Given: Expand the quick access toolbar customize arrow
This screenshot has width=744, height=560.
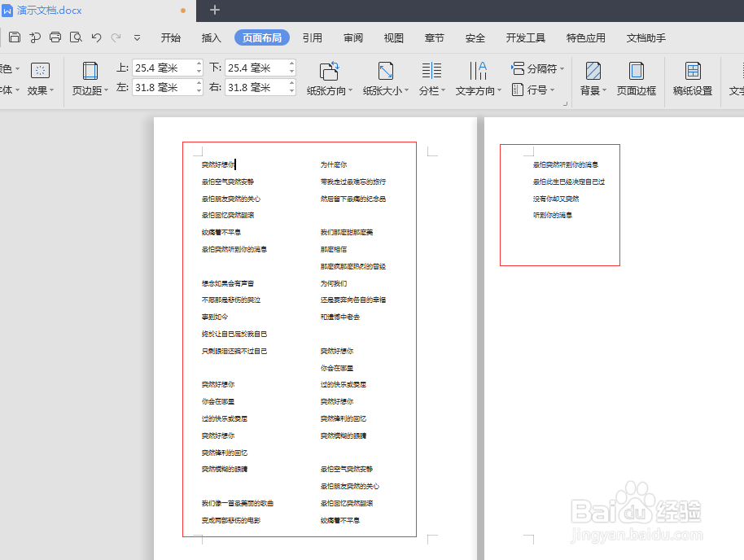Looking at the screenshot, I should (x=137, y=38).
